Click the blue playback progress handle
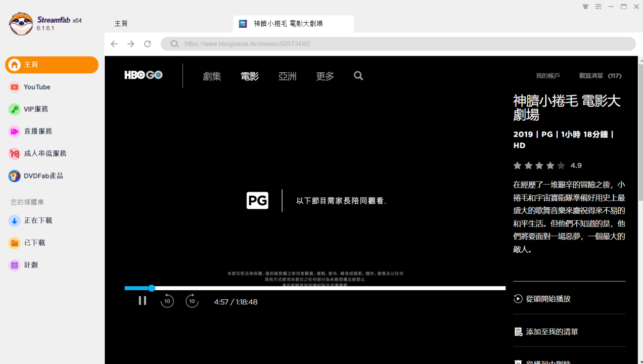The height and width of the screenshot is (364, 643). [152, 288]
